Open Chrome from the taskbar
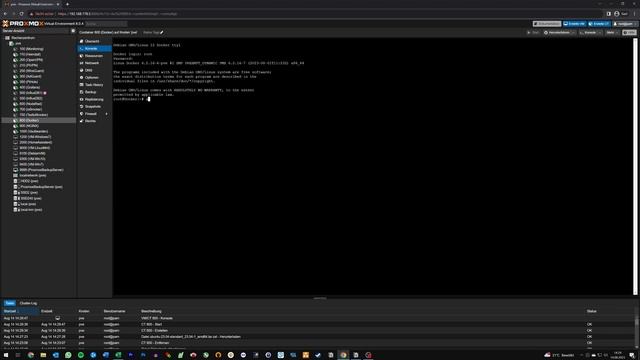This screenshot has height=360, width=640. (x=31, y=355)
